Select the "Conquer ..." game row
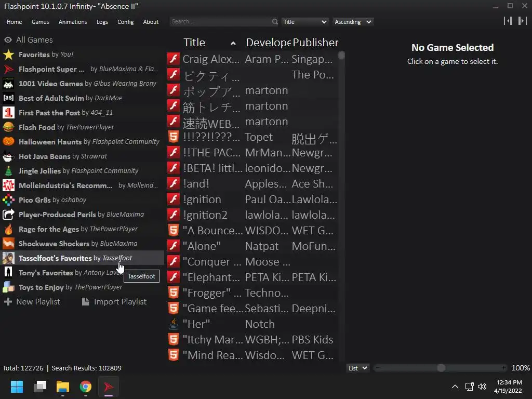This screenshot has height=399, width=532. pos(253,262)
